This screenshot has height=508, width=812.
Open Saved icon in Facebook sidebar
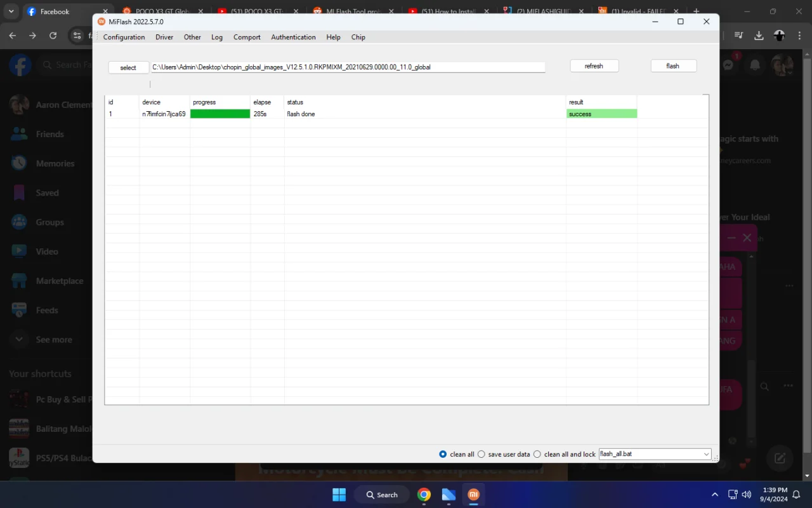19,192
